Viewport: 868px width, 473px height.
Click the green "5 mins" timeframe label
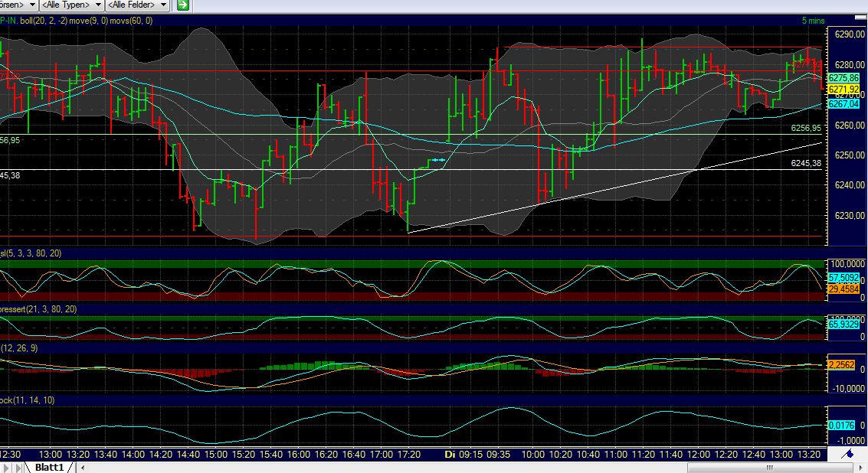[x=815, y=21]
